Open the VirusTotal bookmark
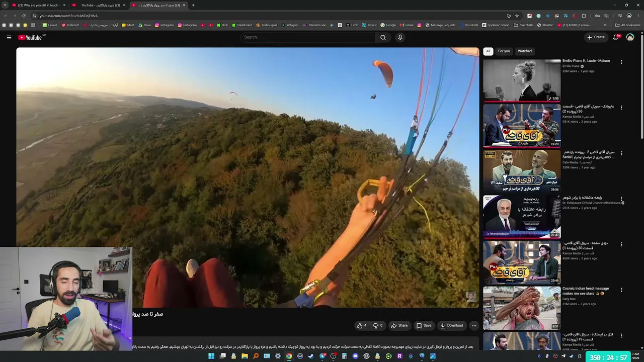The width and height of the screenshot is (644, 362). tap(469, 25)
